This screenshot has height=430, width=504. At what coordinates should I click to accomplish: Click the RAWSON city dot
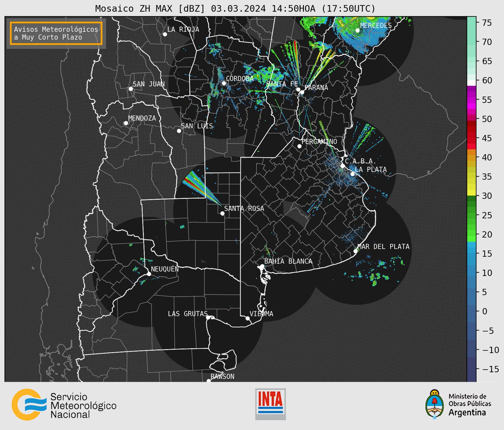pyautogui.click(x=209, y=381)
